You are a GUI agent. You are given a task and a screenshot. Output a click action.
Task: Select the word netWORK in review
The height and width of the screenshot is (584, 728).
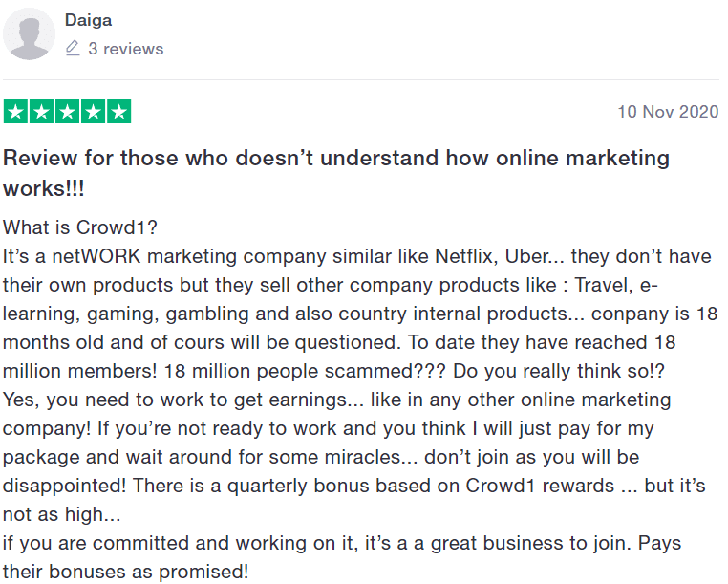pyautogui.click(x=96, y=256)
